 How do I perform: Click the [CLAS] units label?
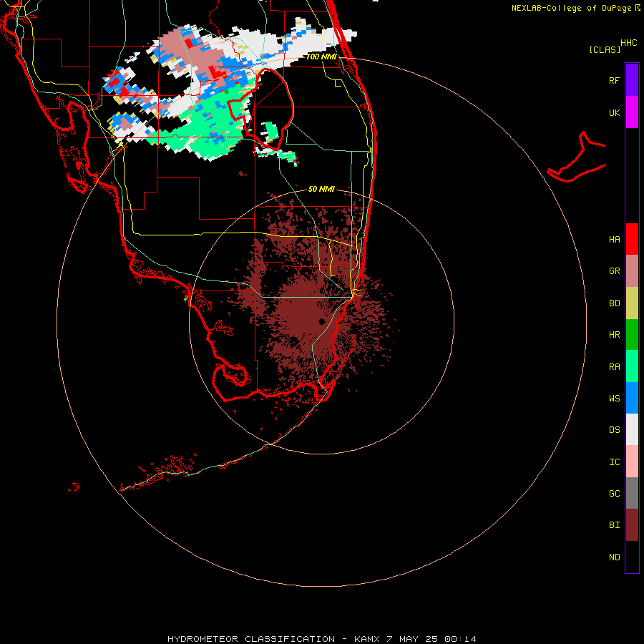pyautogui.click(x=605, y=49)
